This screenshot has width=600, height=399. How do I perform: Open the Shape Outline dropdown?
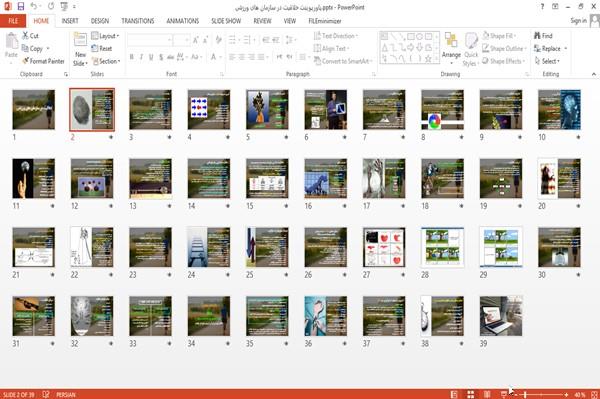click(504, 49)
